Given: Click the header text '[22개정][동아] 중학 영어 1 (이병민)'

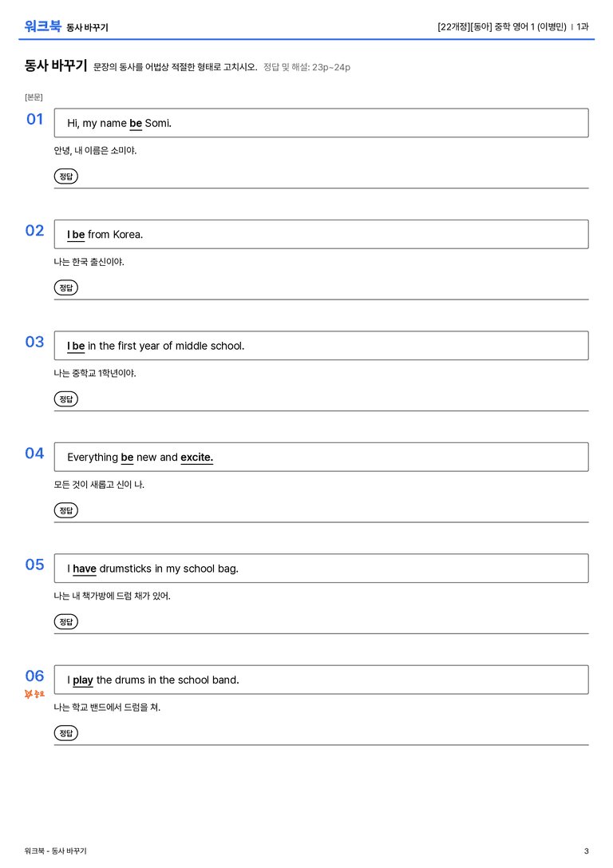Looking at the screenshot, I should pos(502,26).
